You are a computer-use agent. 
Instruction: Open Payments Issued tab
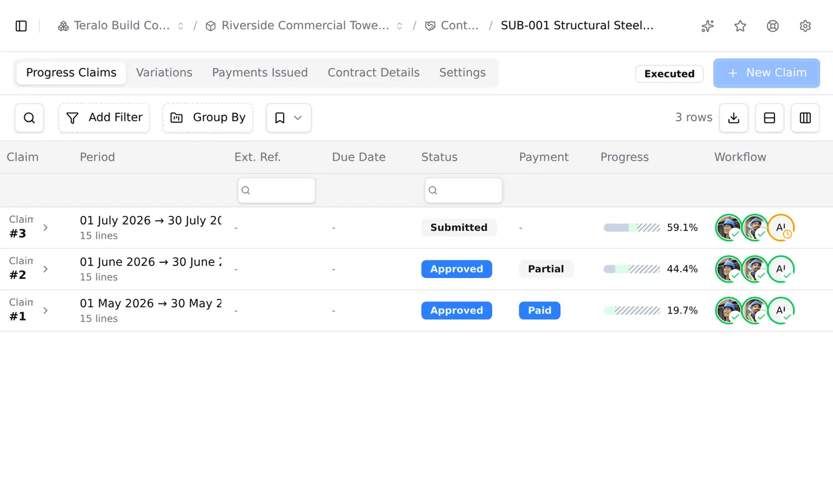260,73
